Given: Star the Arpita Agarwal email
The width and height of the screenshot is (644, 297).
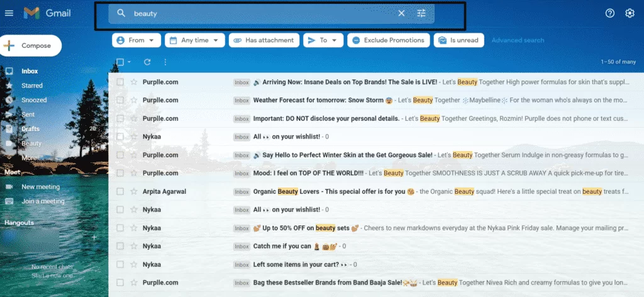Looking at the screenshot, I should (134, 191).
